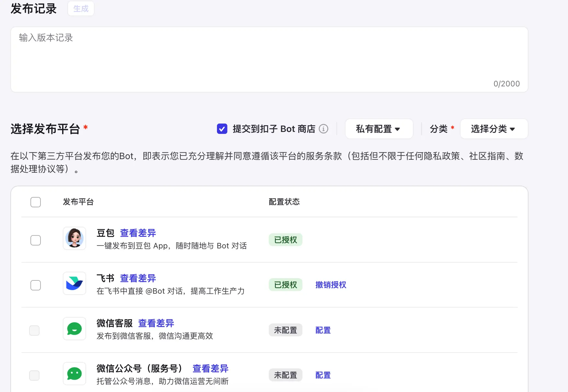Uncheck 提交到扣子 Bot 商店
The height and width of the screenshot is (392, 568).
tap(222, 129)
